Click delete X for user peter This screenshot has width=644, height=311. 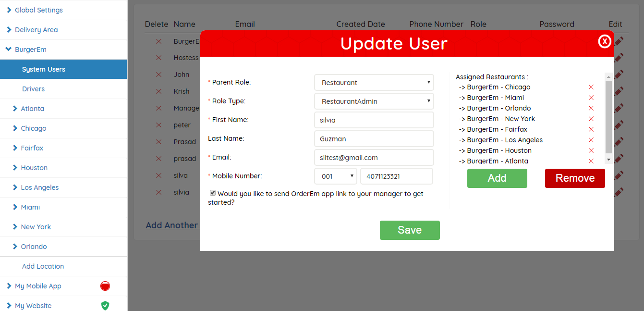(158, 125)
